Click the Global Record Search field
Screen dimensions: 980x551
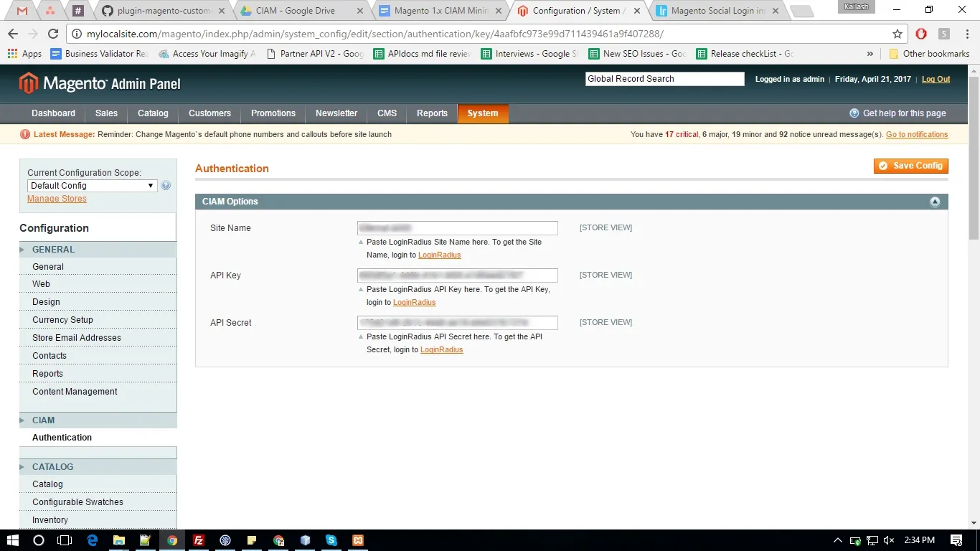665,79
